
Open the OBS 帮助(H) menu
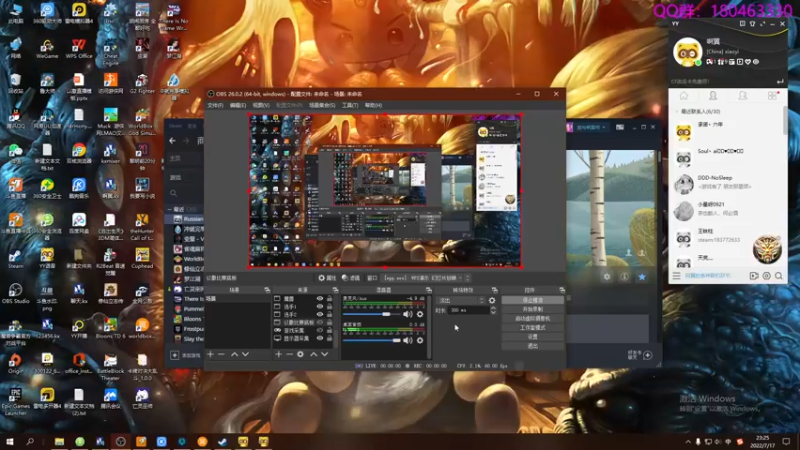click(373, 105)
